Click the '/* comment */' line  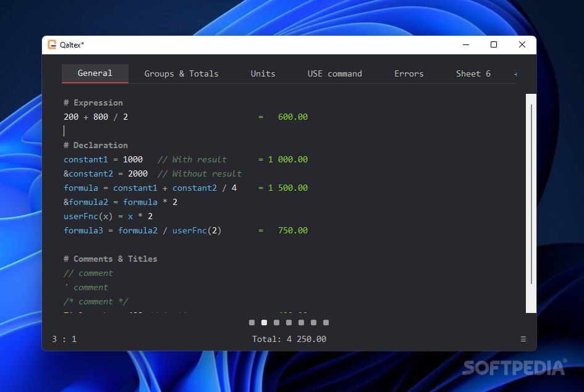tap(96, 301)
